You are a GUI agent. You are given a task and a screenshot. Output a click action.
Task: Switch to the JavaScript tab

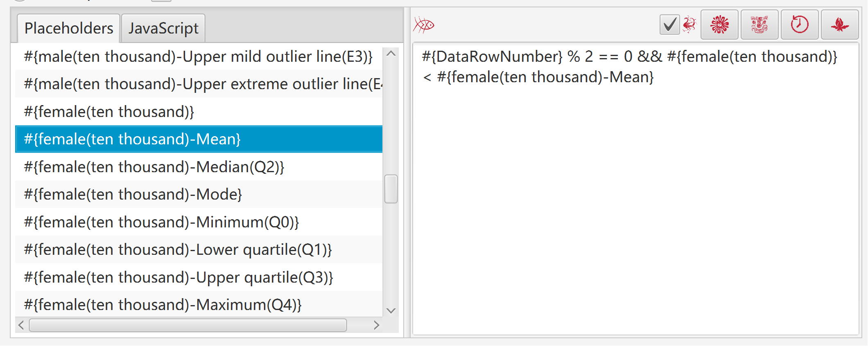click(163, 28)
